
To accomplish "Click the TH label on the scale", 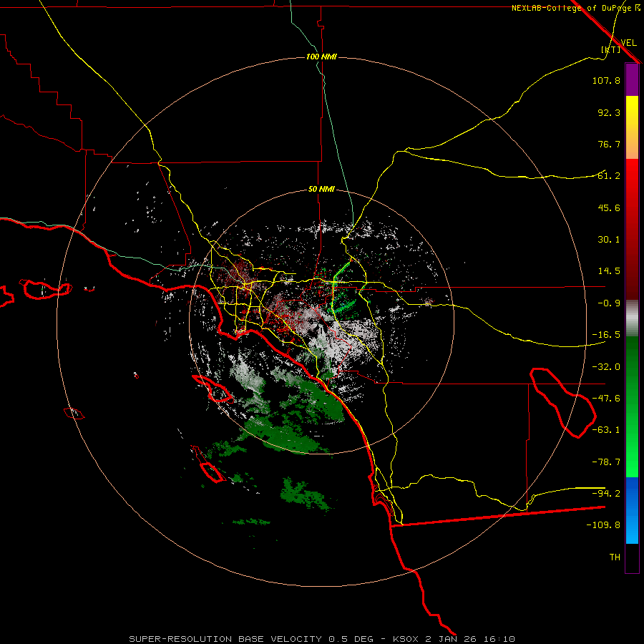I will coord(615,557).
